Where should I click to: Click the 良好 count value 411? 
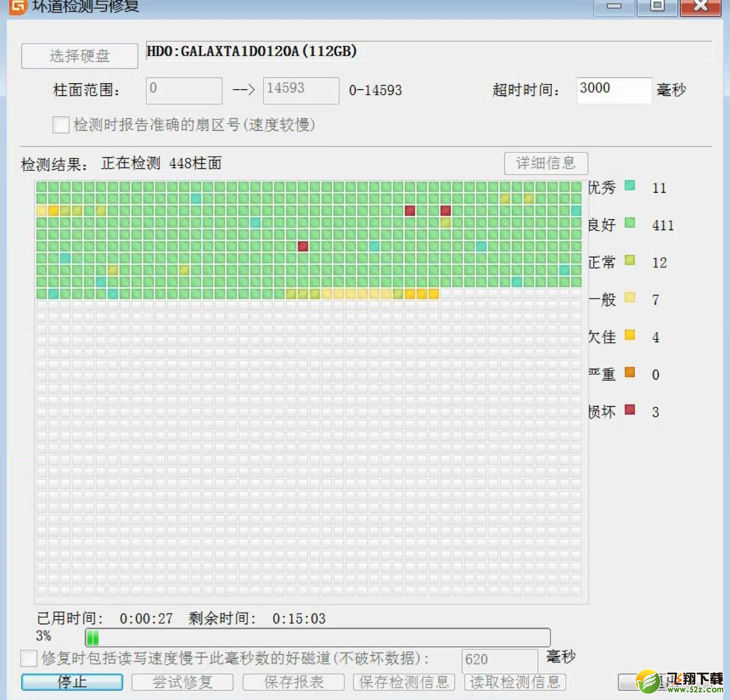[663, 226]
